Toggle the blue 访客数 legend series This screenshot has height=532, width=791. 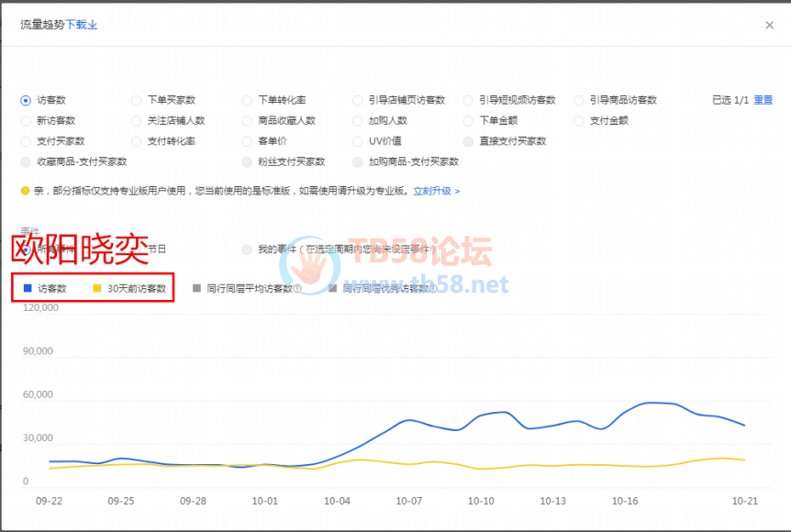45,288
